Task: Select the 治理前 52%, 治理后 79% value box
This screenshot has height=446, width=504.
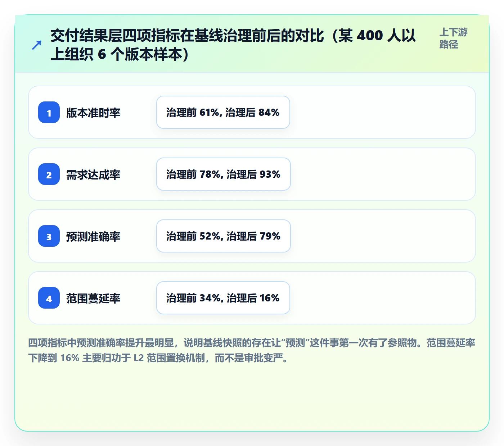Action: [x=224, y=236]
